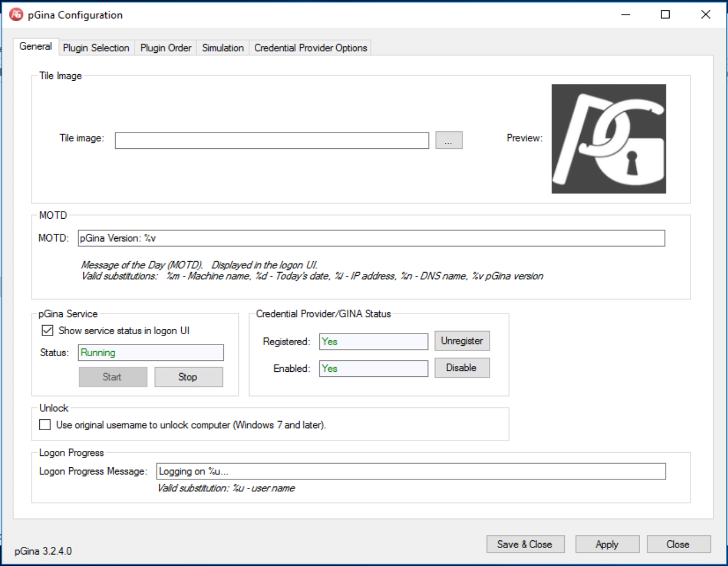Focus the MOTD text field

(371, 238)
